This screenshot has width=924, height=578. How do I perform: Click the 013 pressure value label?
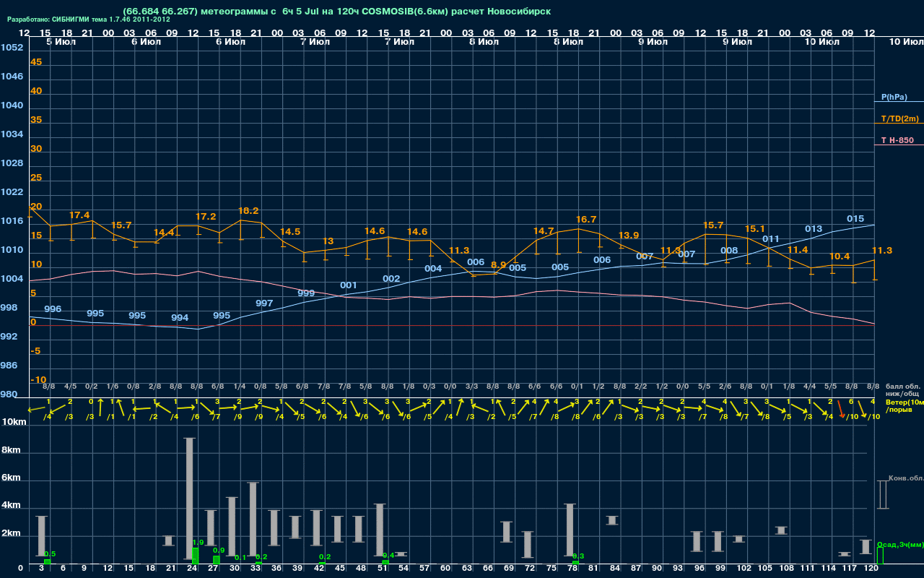[814, 229]
